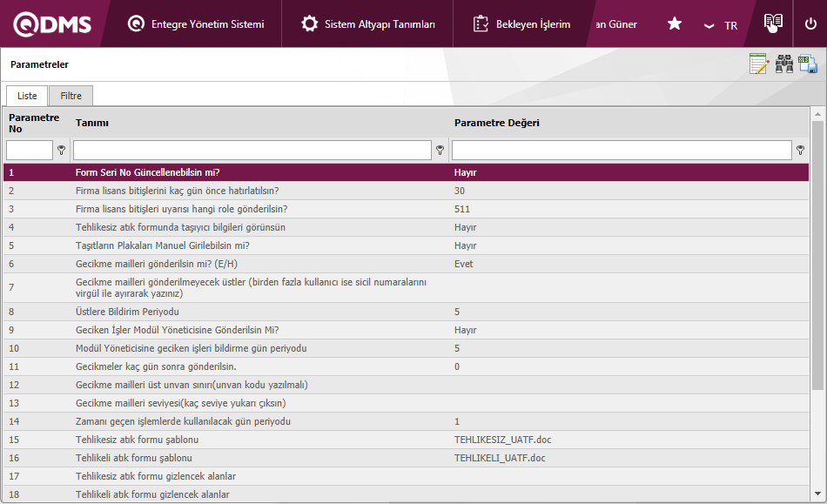The image size is (827, 504).
Task: Open Entegre Yönetim Sistemi menu
Action: pyautogui.click(x=196, y=24)
